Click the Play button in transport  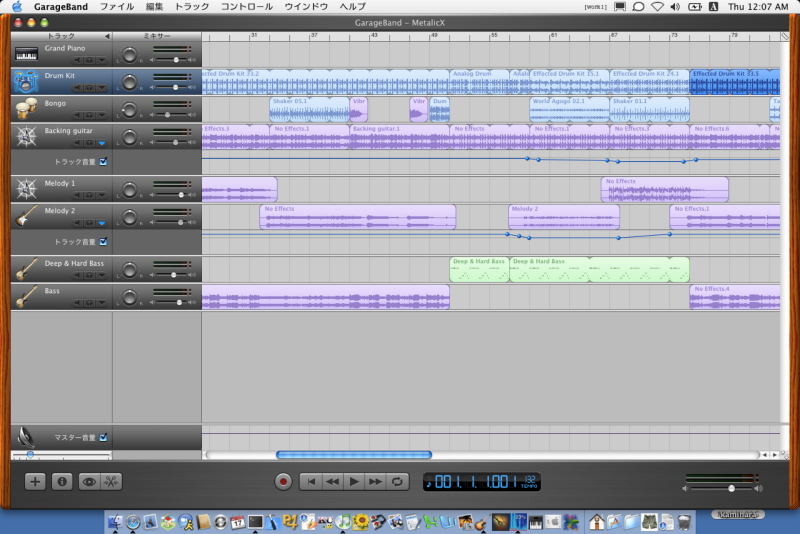pyautogui.click(x=354, y=481)
